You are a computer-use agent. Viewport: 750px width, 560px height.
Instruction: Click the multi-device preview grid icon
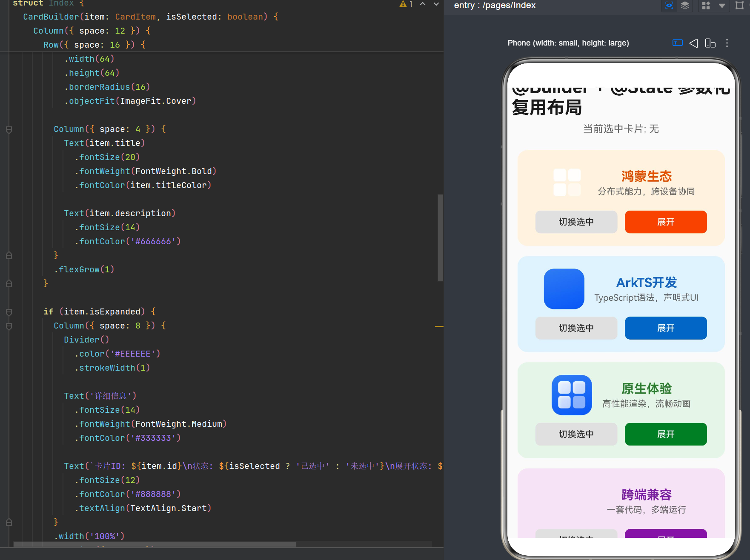pyautogui.click(x=706, y=6)
